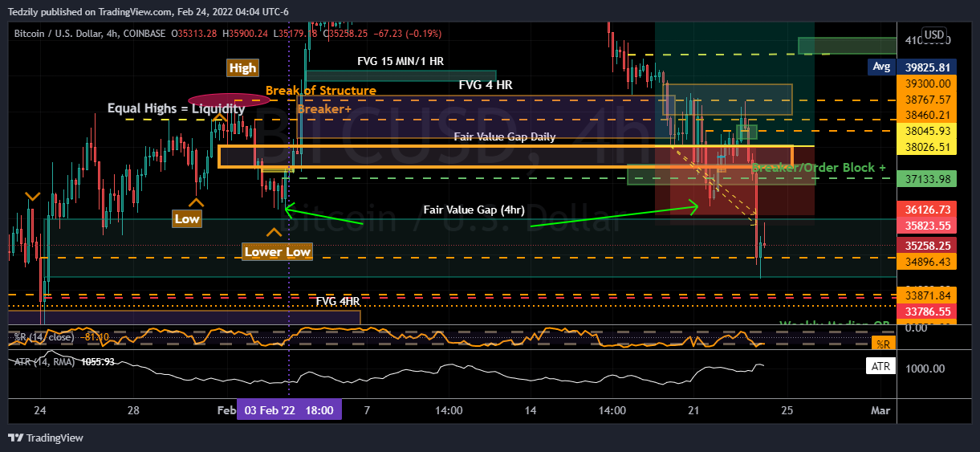Select the High annotation label

[242, 68]
